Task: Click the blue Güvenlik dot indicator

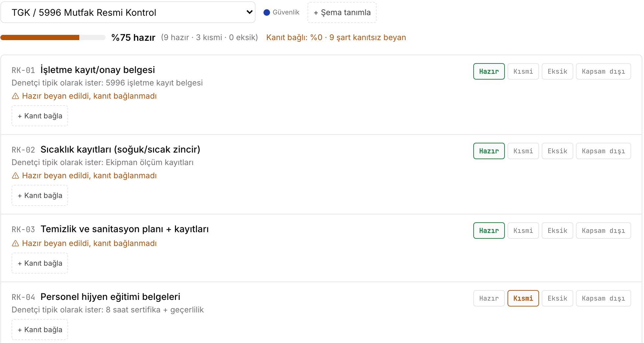Action: pyautogui.click(x=267, y=12)
